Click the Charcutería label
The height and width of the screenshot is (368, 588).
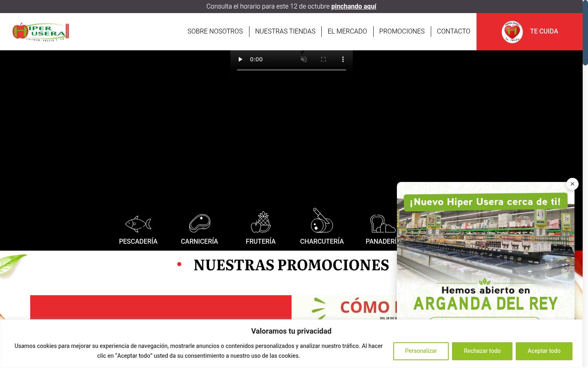coord(322,241)
